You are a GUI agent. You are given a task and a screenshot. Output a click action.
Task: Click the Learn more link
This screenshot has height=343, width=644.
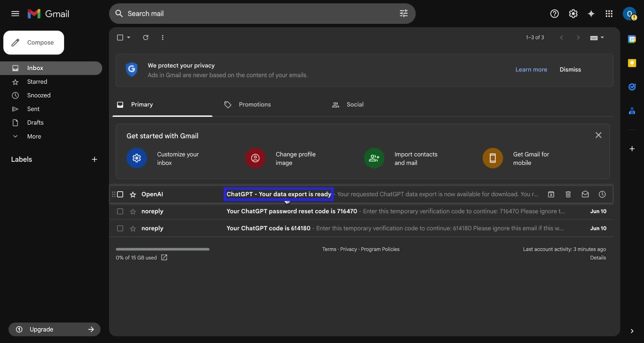531,69
